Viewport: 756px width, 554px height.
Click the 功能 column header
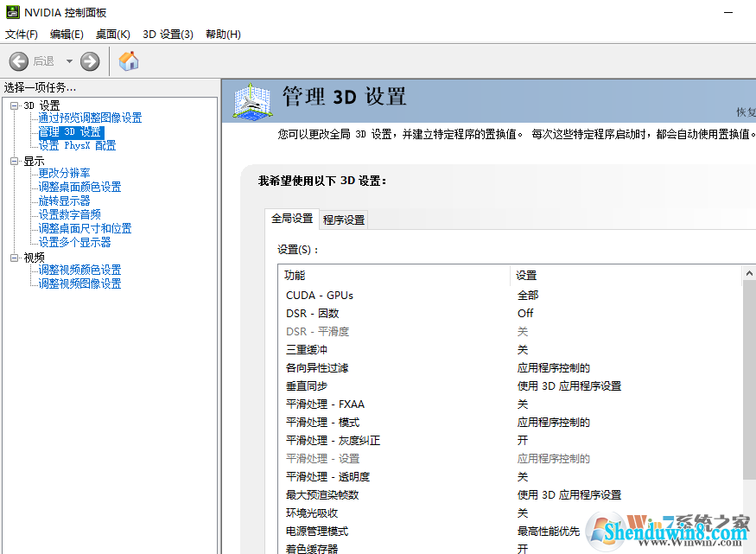(x=393, y=276)
